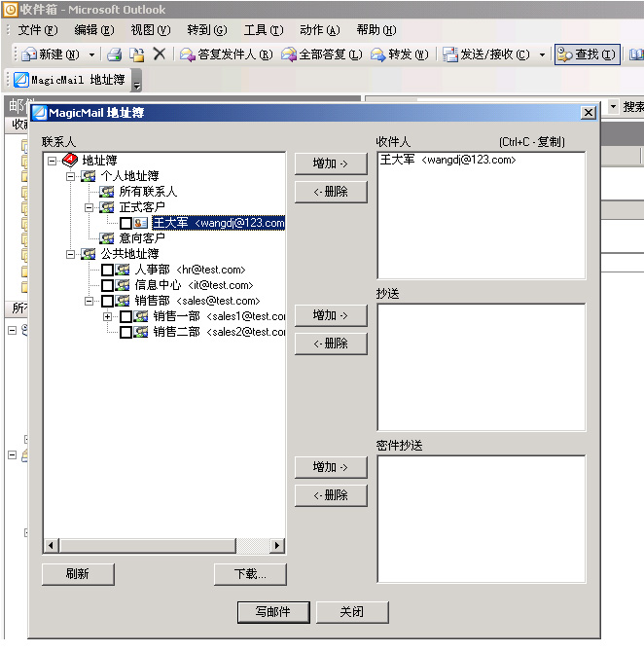Screen dimensions: 644x652
Task: Click Outlook title bar app icon
Action: click(x=11, y=10)
